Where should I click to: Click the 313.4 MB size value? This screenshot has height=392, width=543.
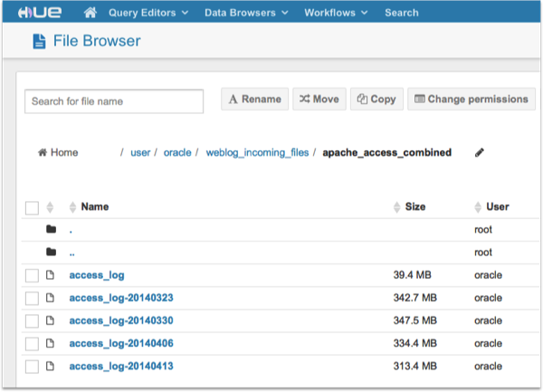[x=414, y=366]
